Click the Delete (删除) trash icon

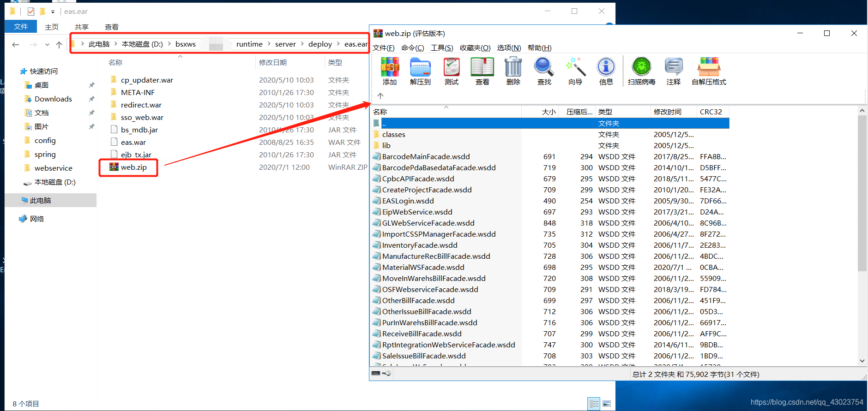click(513, 71)
